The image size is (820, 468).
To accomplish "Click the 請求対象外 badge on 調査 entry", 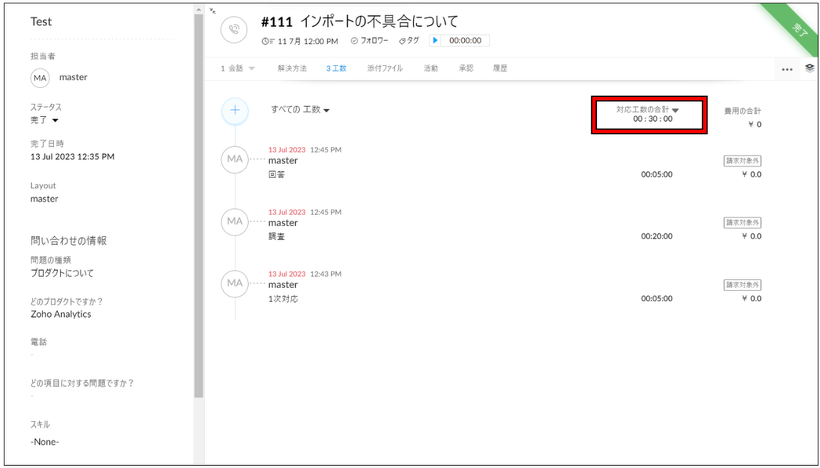I will pos(743,223).
